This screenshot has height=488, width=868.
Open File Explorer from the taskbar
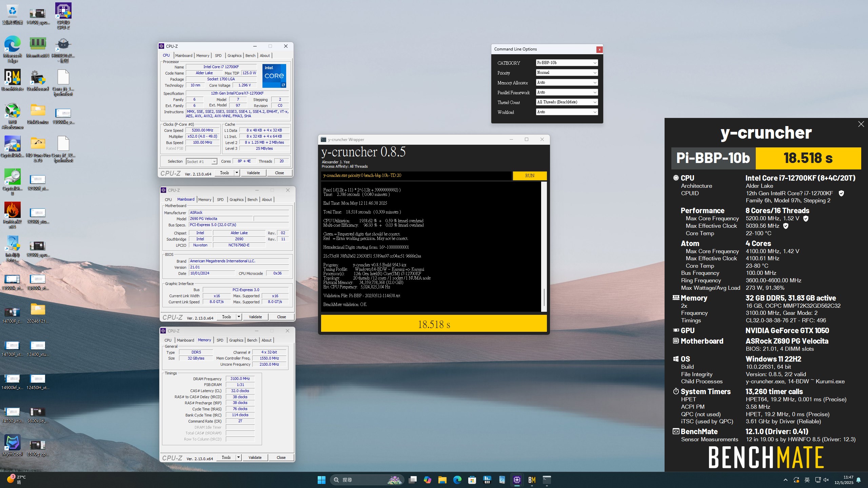(442, 480)
